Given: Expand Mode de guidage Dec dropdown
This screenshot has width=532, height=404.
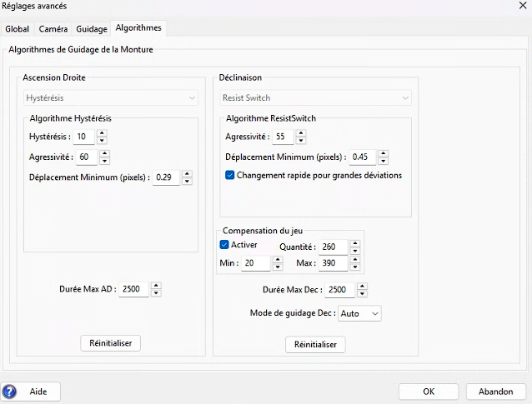Looking at the screenshot, I should [359, 313].
